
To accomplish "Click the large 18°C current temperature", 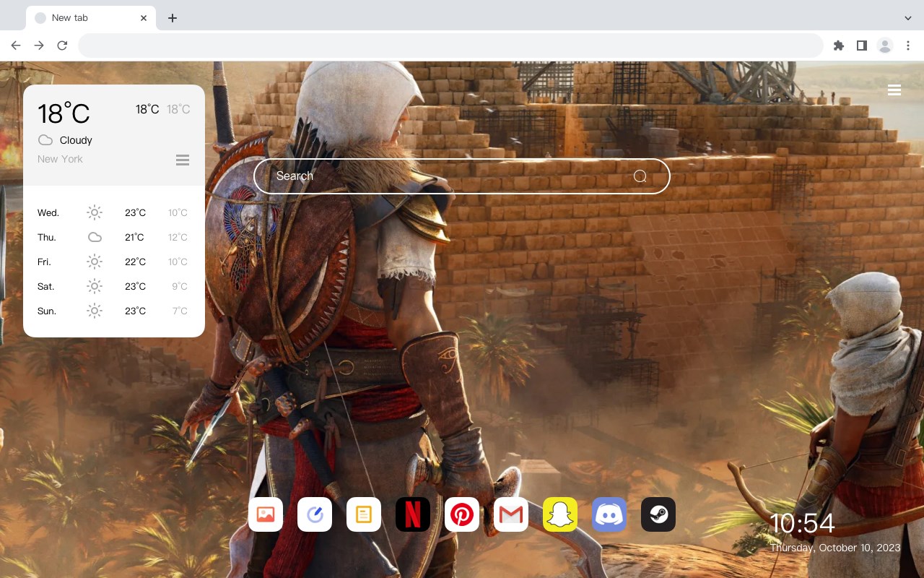I will [x=64, y=113].
